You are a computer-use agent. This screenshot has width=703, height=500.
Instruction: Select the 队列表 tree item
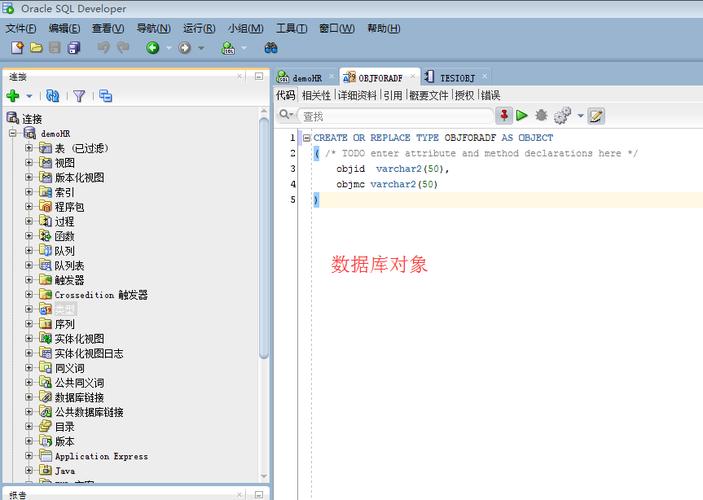pos(69,265)
